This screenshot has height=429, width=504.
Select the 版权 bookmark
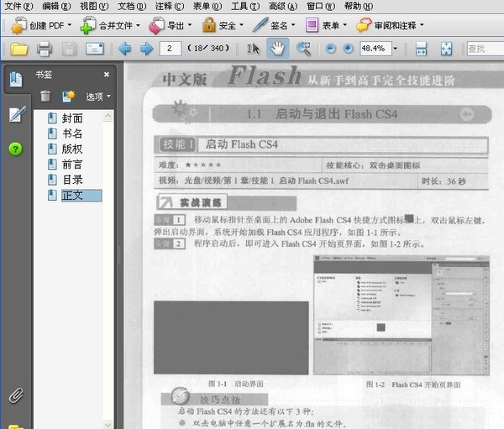[x=72, y=149]
